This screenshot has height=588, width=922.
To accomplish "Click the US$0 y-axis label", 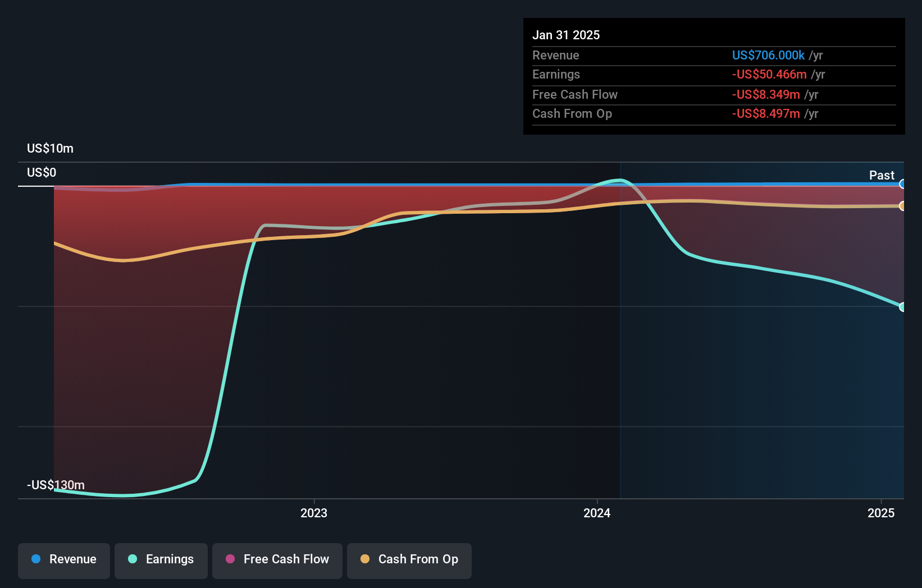I will pyautogui.click(x=42, y=173).
